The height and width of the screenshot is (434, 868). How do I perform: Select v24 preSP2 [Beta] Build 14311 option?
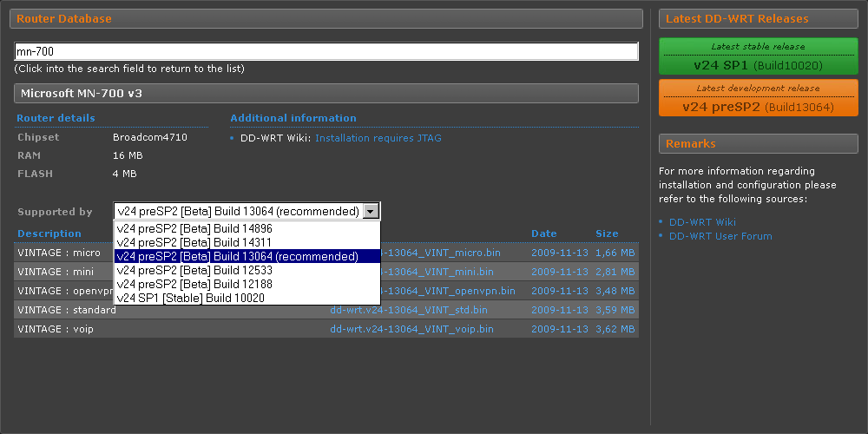pos(247,242)
